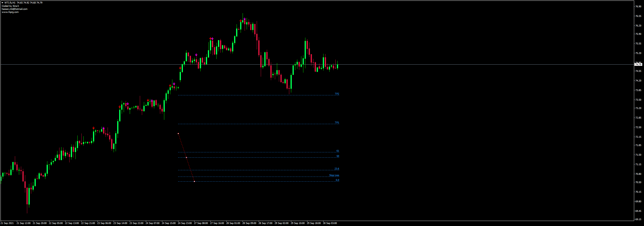Click the '21 Sep 2021' time axis label
This screenshot has width=644, height=226.
[7, 223]
